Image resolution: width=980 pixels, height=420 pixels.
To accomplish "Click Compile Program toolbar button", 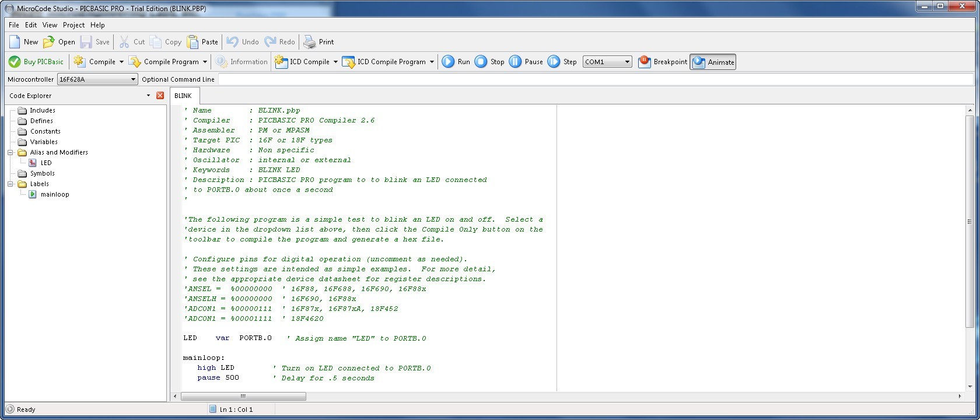I will tap(164, 62).
